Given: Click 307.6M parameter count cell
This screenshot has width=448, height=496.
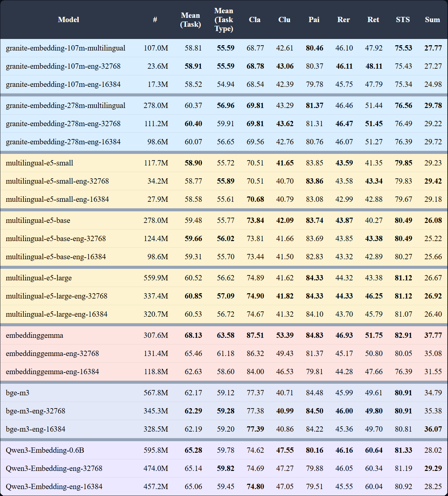Looking at the screenshot, I should (156, 336).
